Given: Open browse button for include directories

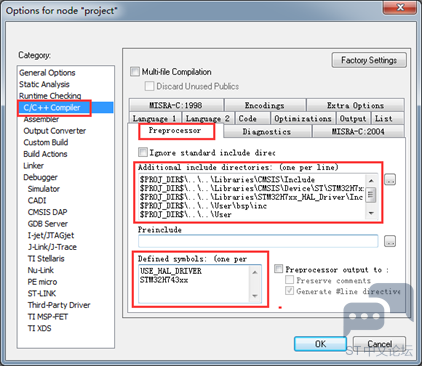Looking at the screenshot, I should pos(390,179).
